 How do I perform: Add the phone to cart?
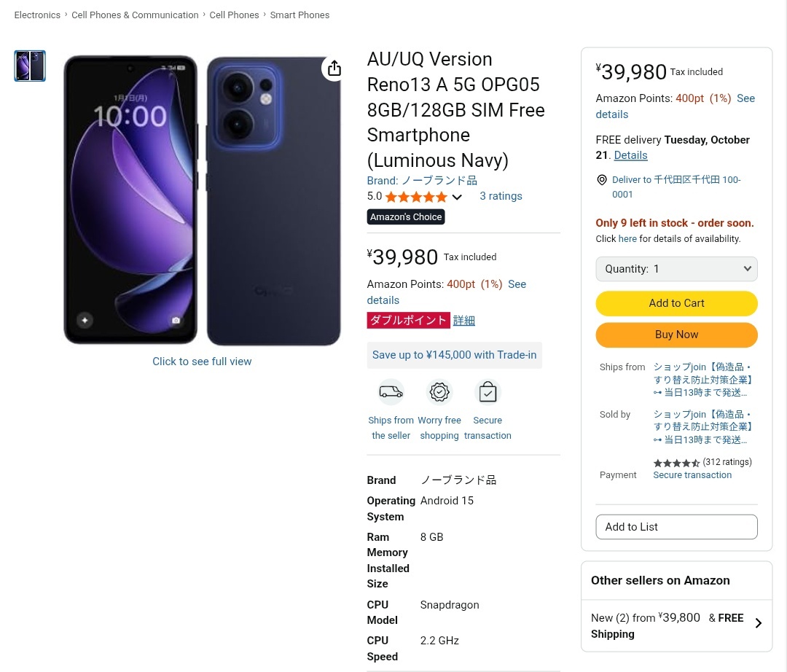point(676,303)
